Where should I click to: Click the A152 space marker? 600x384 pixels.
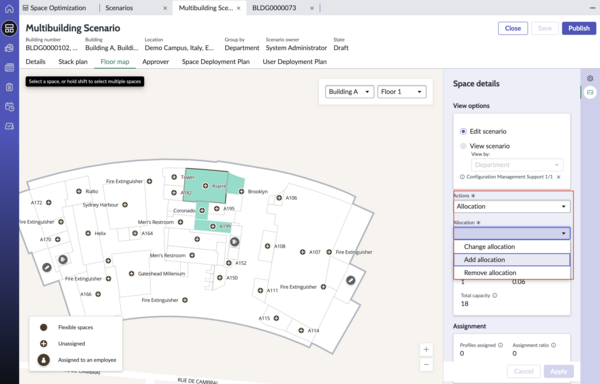228,263
